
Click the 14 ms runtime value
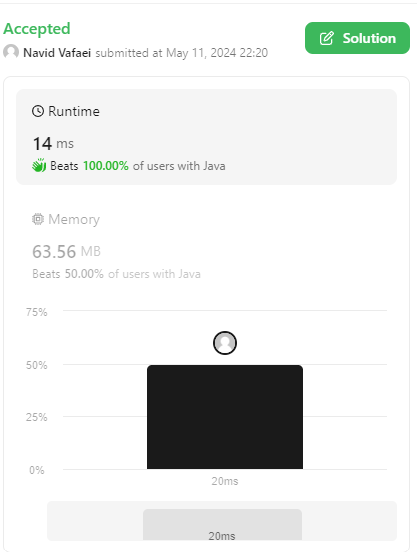[x=53, y=144]
